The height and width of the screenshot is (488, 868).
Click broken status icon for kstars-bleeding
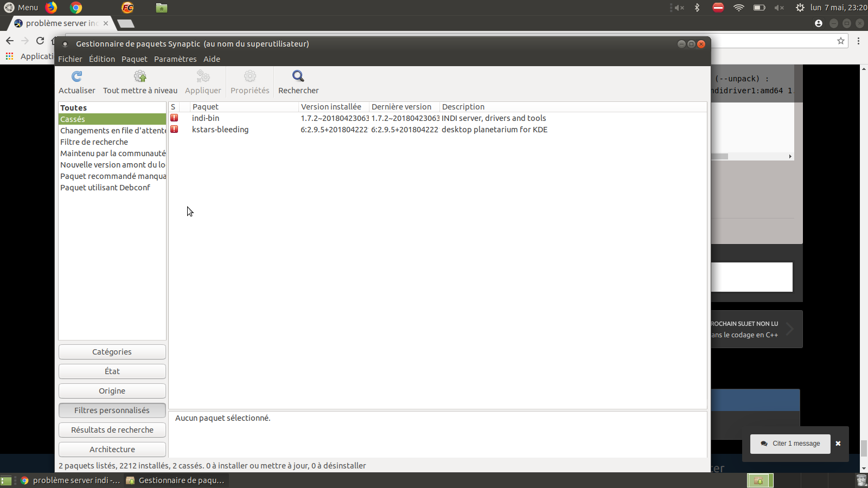174,129
